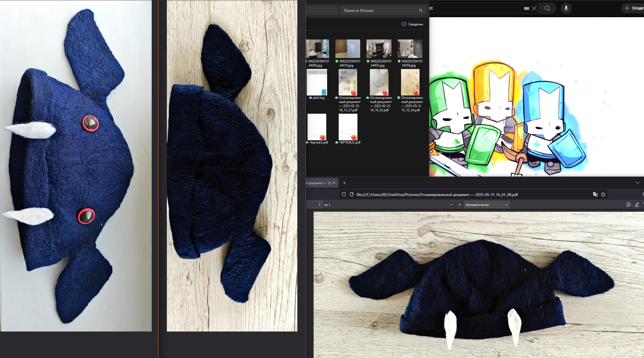
Task: Zoom in the PDF with plus button
Action: (x=459, y=205)
